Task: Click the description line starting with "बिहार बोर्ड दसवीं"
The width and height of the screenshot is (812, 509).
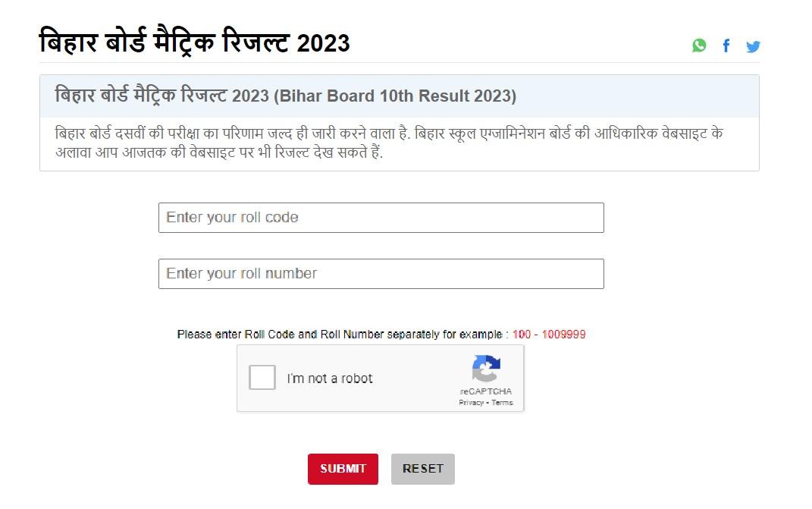Action: tap(388, 134)
